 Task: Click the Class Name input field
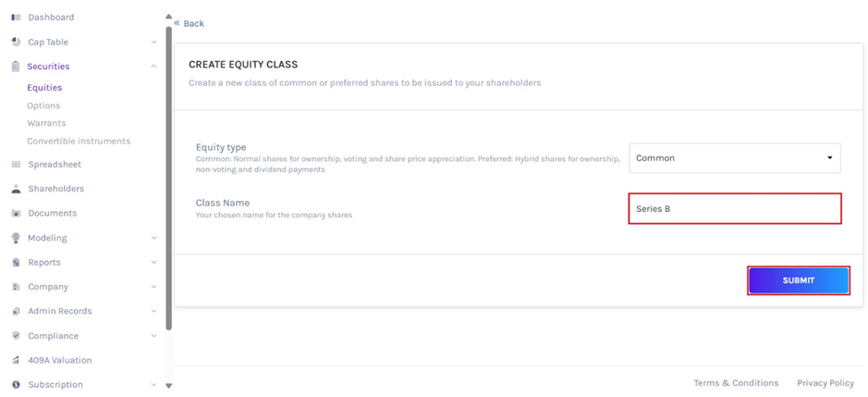click(735, 209)
